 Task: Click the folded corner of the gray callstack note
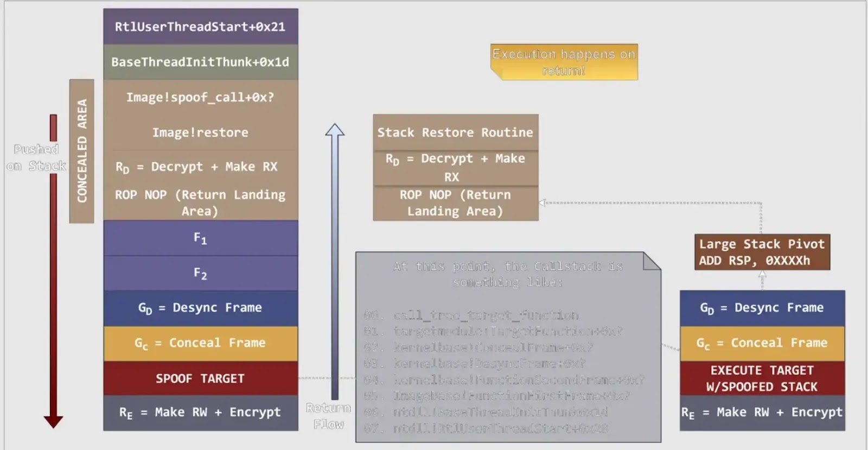tap(652, 261)
